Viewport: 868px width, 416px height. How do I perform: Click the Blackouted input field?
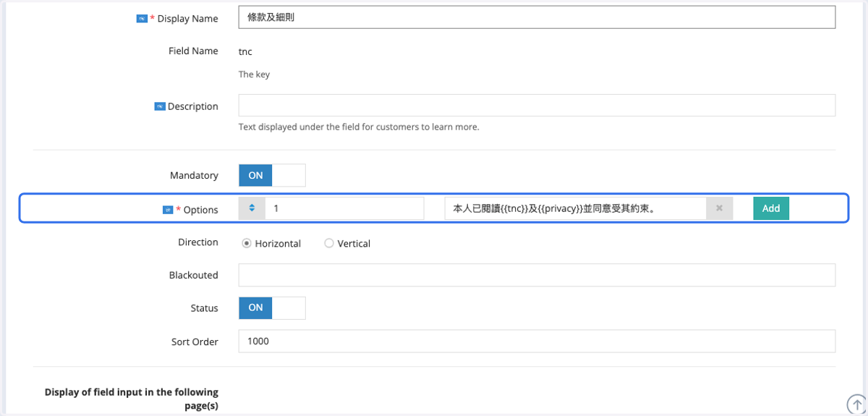(537, 275)
